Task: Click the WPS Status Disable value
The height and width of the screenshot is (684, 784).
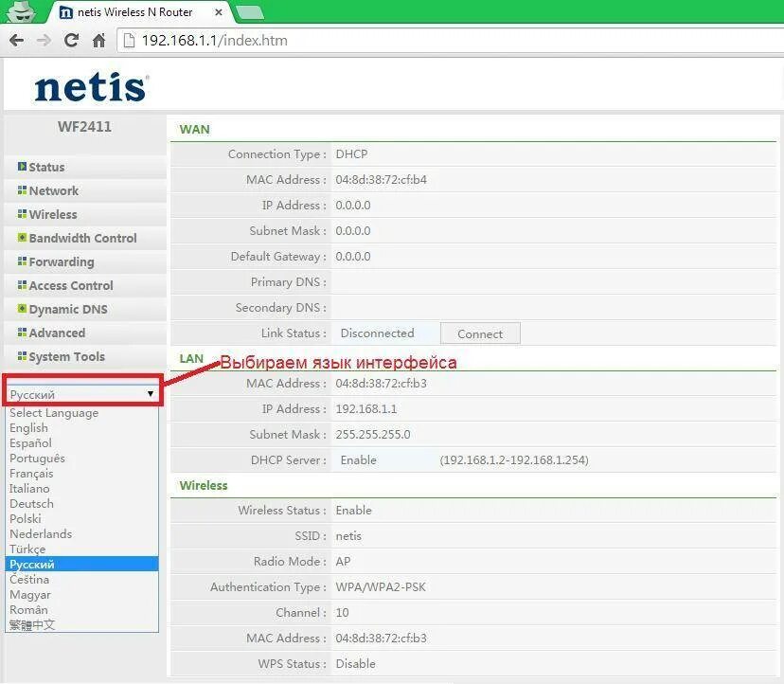Action: click(355, 663)
